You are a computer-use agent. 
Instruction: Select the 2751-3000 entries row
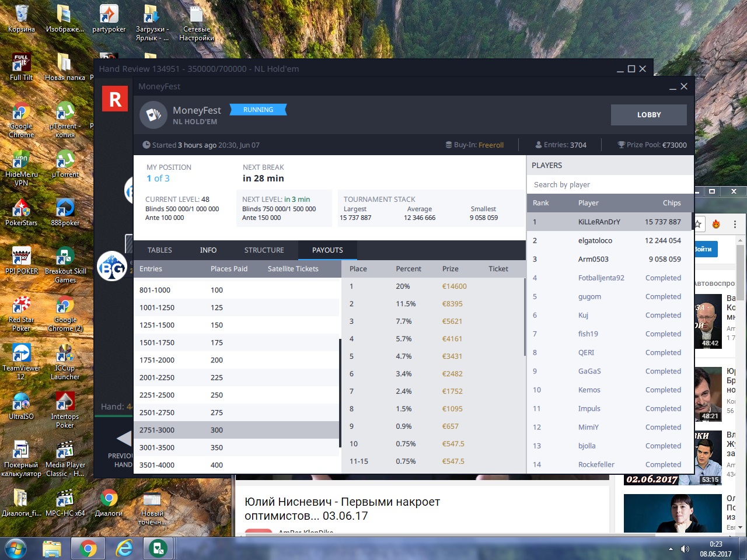236,430
